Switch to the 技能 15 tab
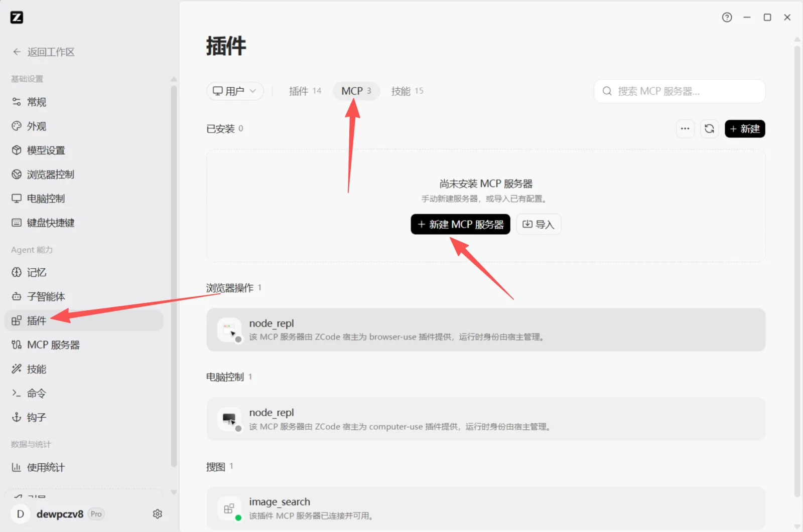This screenshot has width=803, height=532. (x=407, y=91)
